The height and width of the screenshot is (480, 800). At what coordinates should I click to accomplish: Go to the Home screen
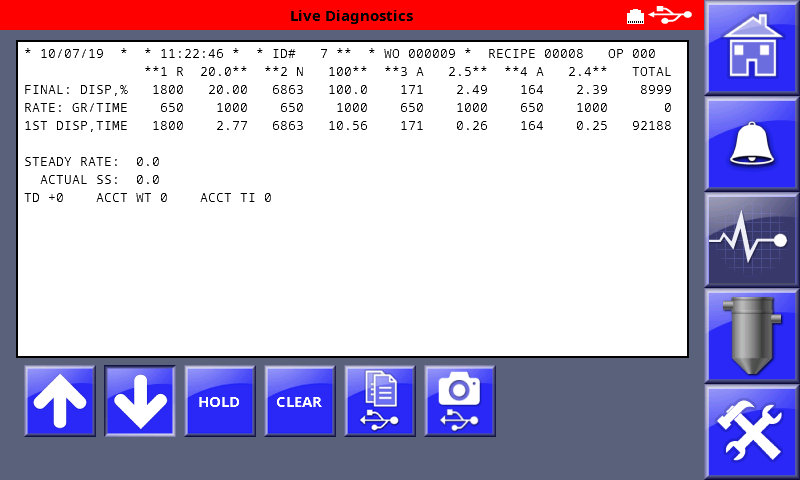point(752,48)
